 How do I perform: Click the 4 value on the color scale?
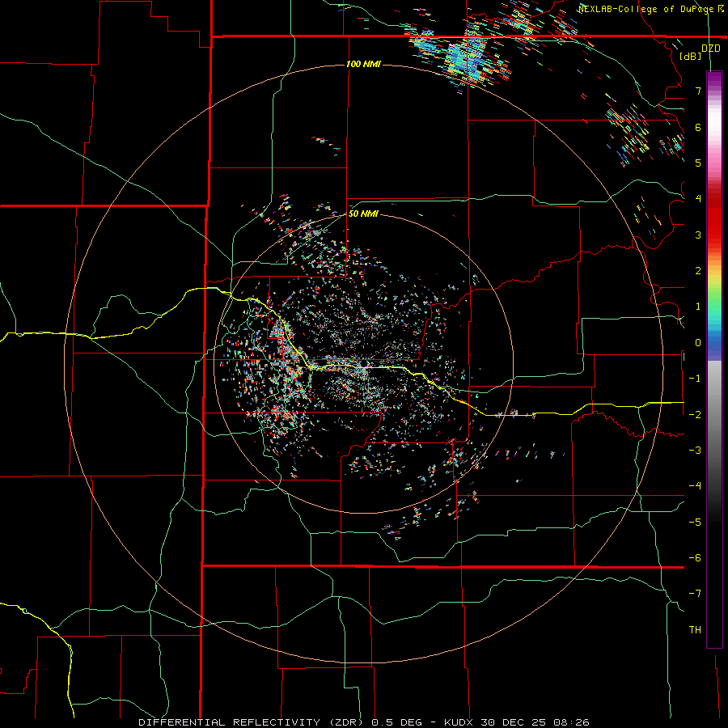coord(698,199)
